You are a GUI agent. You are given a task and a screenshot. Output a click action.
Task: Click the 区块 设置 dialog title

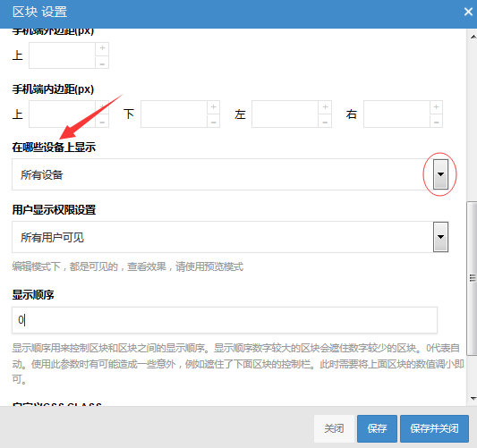[x=40, y=12]
